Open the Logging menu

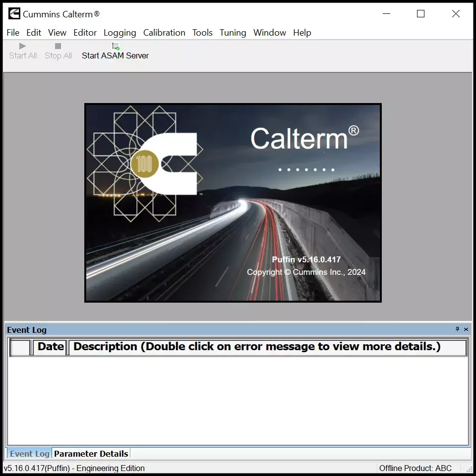tap(119, 33)
